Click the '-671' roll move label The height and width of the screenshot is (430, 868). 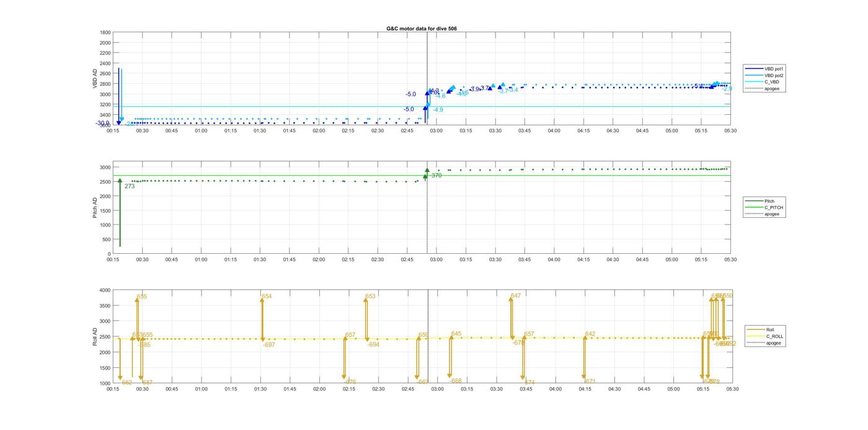590,382
